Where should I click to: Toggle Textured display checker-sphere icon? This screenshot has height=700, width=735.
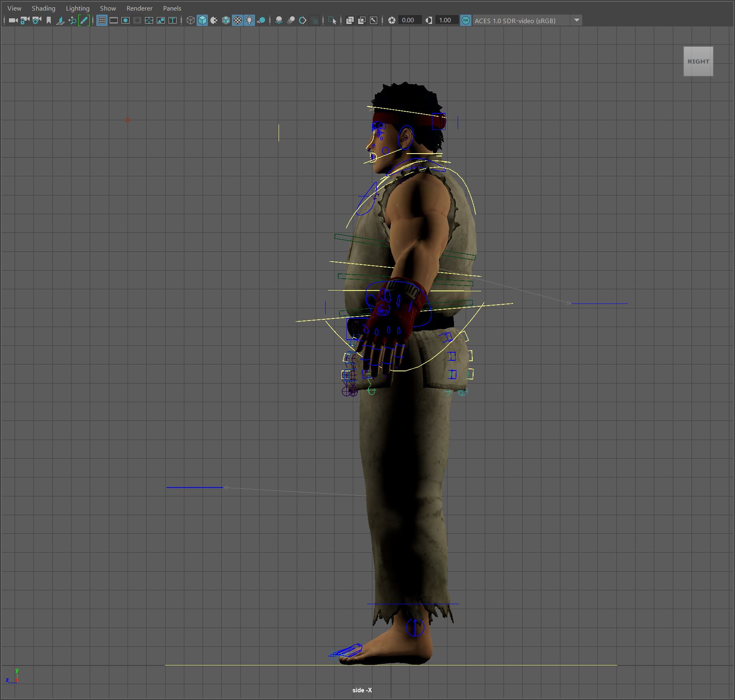pos(238,20)
